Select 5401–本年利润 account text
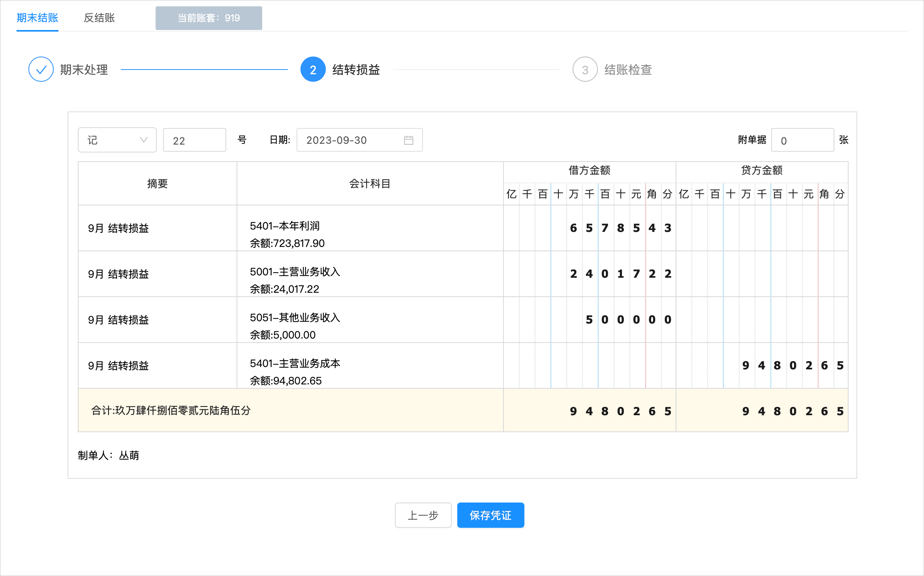Image resolution: width=924 pixels, height=576 pixels. [285, 226]
